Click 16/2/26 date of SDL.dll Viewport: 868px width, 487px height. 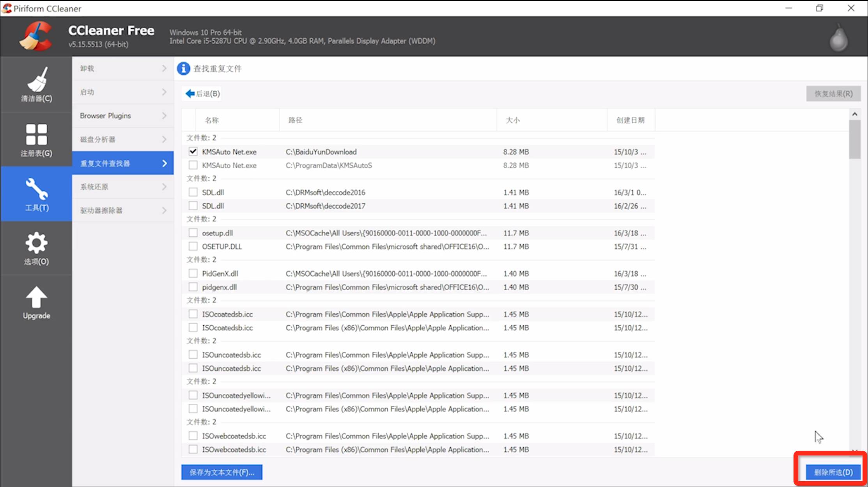(630, 206)
